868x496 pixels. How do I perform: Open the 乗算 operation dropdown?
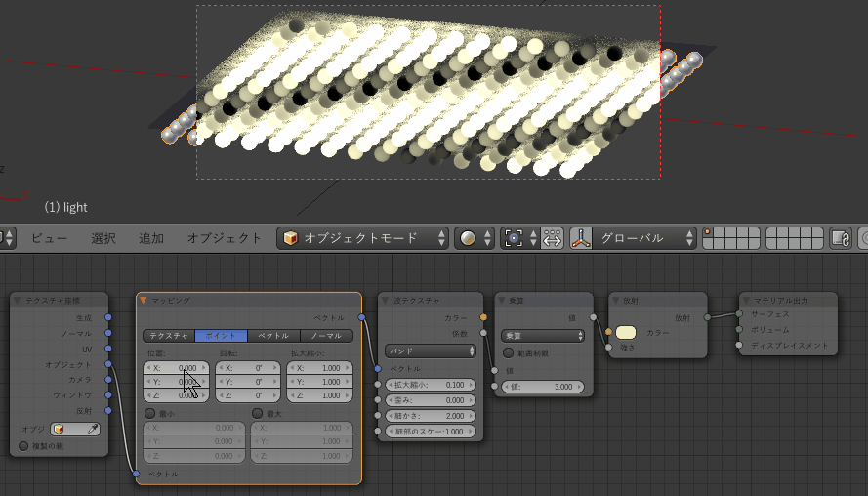[543, 336]
